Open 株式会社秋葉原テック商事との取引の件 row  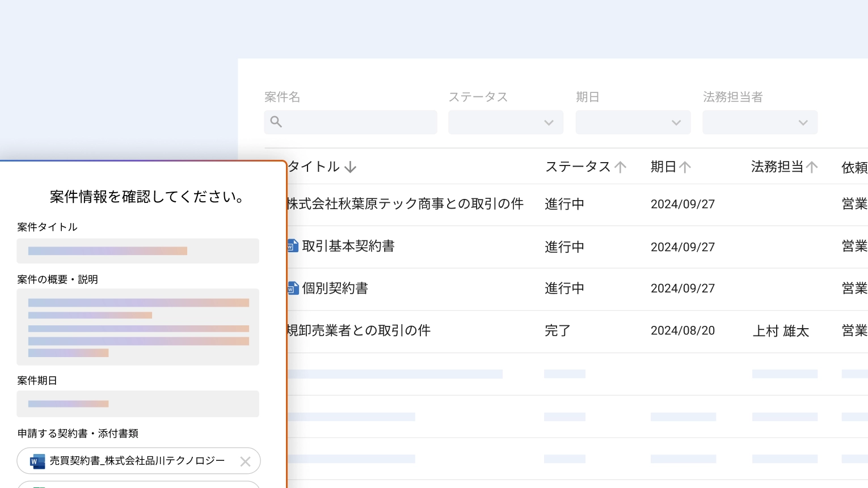[x=405, y=204]
